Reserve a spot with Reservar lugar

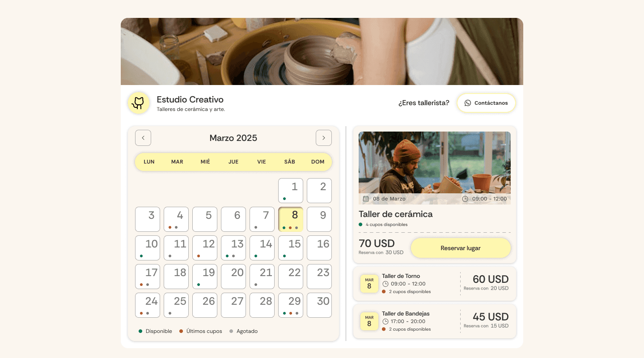pos(461,248)
